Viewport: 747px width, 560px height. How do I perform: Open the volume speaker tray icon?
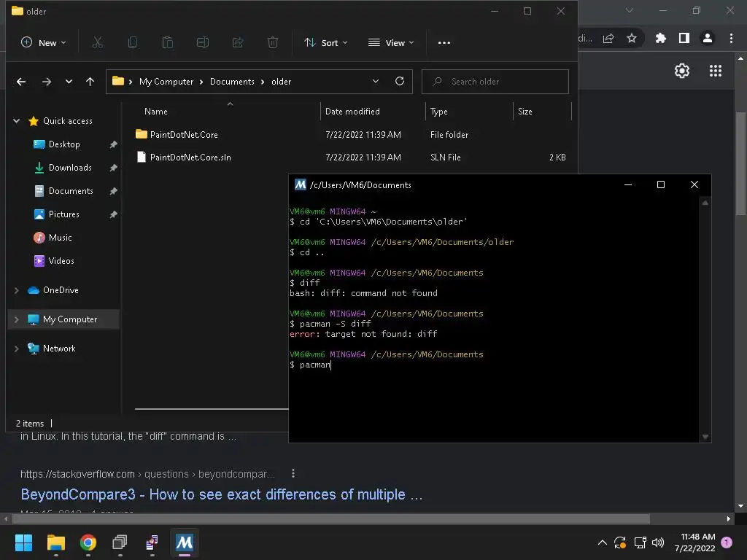click(658, 542)
